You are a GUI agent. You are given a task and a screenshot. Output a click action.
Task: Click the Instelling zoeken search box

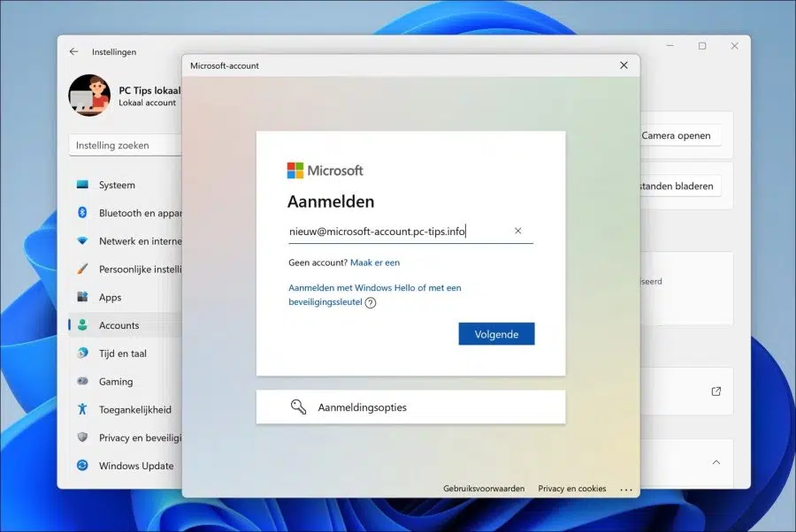(126, 145)
